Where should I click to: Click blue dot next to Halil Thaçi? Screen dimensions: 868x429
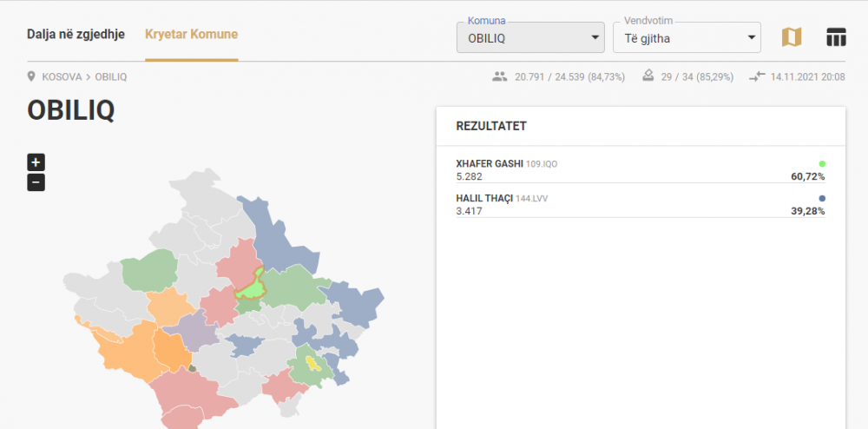coord(822,198)
